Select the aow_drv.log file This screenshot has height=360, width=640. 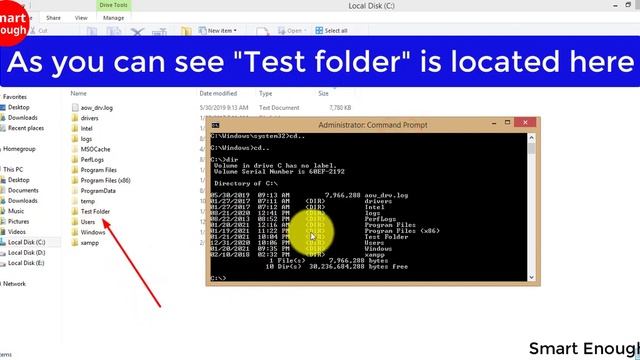97,108
